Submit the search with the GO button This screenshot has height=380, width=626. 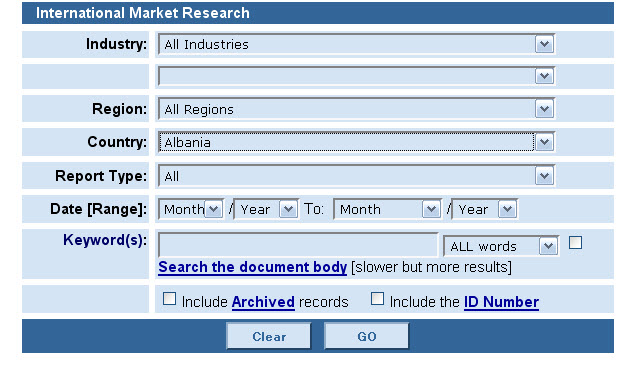tap(366, 336)
